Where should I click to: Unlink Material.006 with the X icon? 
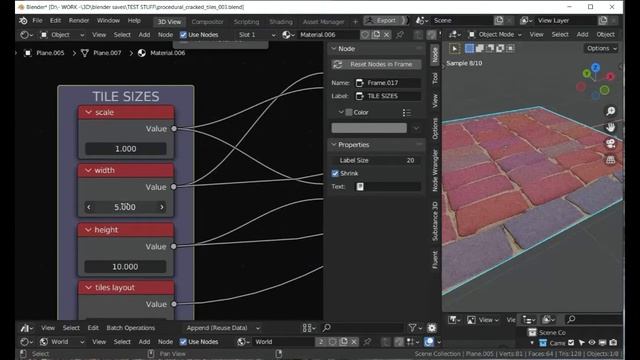[x=387, y=35]
